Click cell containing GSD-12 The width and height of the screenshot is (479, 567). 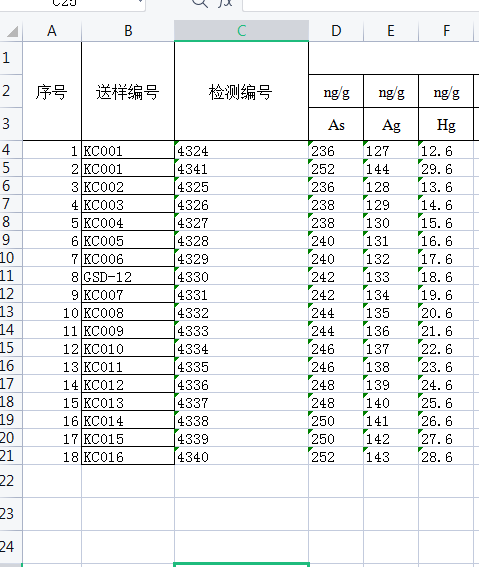[x=128, y=276]
